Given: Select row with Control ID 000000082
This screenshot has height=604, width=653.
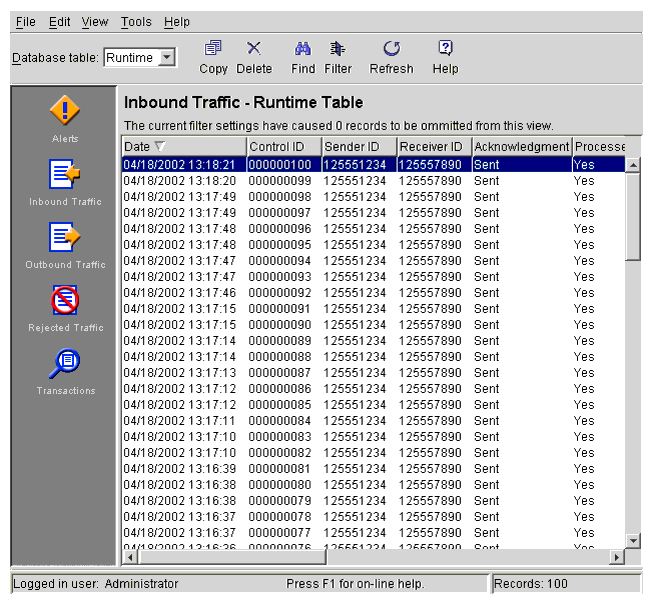Looking at the screenshot, I should point(374,453).
